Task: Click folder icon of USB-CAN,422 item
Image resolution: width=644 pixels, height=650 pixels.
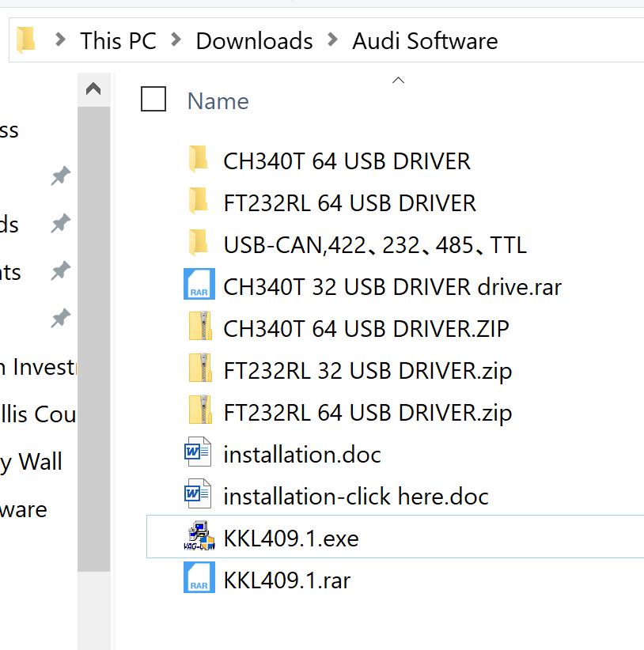Action: (199, 242)
